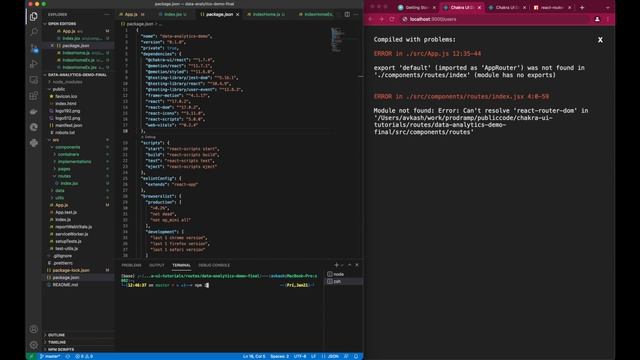
Task: Open the Remote Explorer view in the activity bar
Action: pos(34,80)
